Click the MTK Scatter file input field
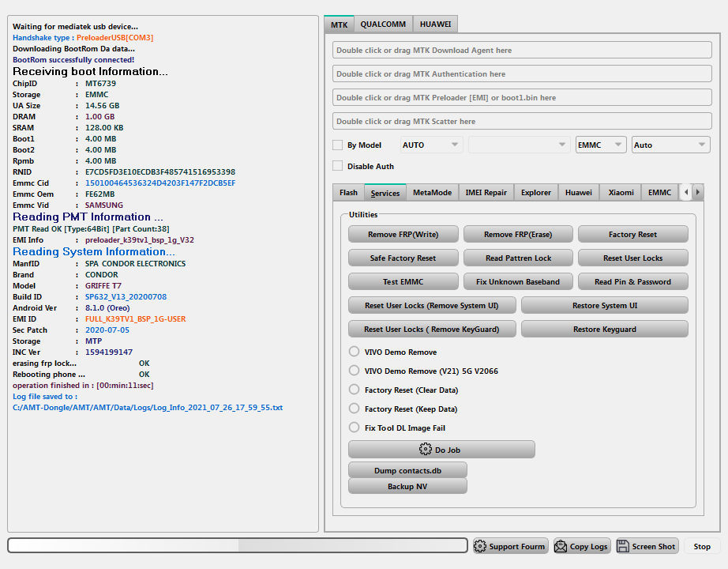Viewport: 728px width, 569px height. (522, 122)
